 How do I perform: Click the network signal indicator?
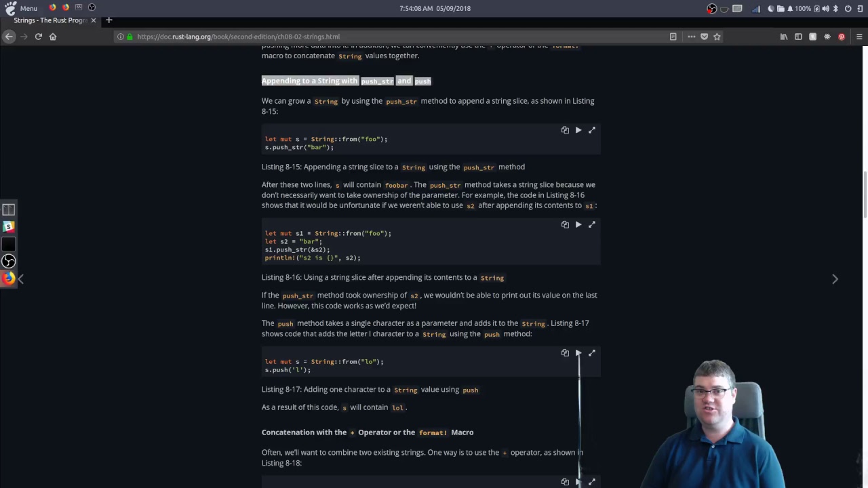pyautogui.click(x=756, y=9)
